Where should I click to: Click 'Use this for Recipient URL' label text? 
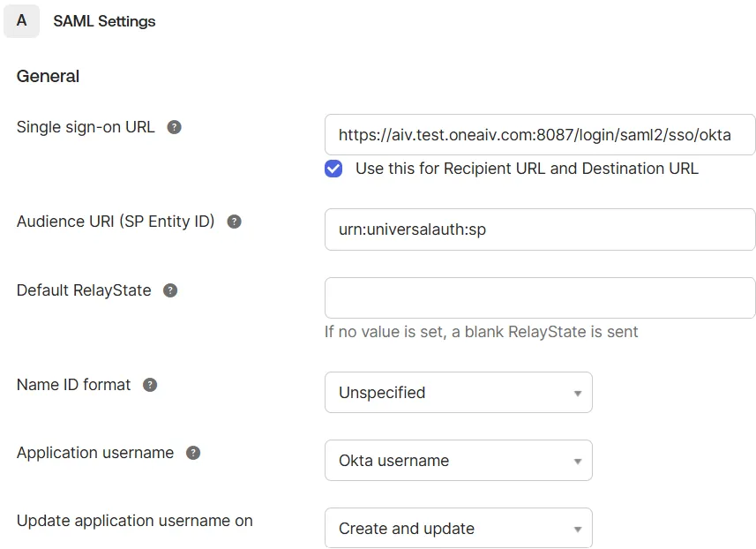(x=527, y=169)
